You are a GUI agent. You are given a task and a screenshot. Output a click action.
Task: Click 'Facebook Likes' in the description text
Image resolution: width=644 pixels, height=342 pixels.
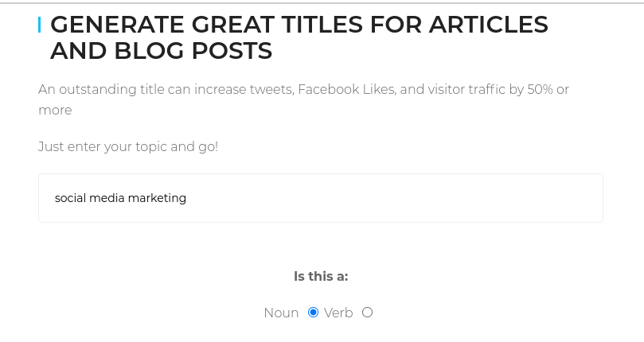[345, 90]
